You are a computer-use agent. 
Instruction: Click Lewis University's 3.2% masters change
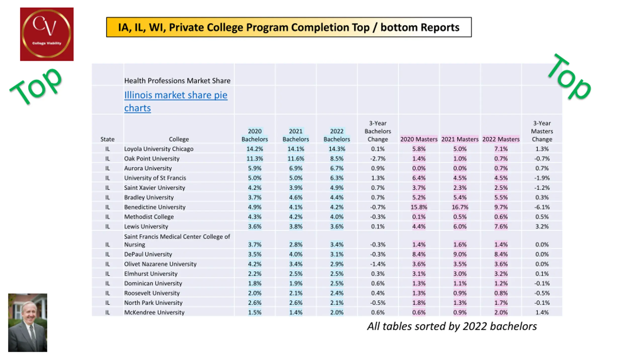pyautogui.click(x=542, y=227)
